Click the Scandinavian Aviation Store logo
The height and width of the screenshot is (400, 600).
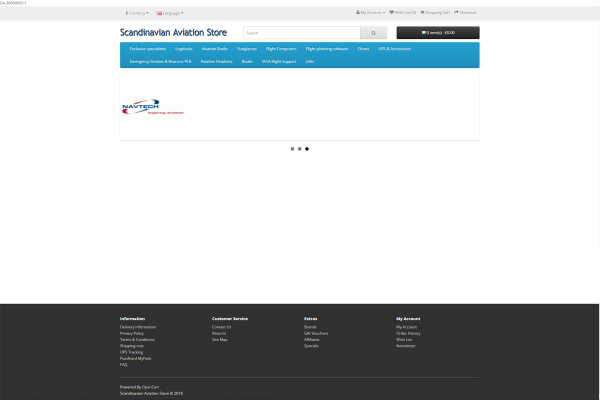pyautogui.click(x=173, y=33)
